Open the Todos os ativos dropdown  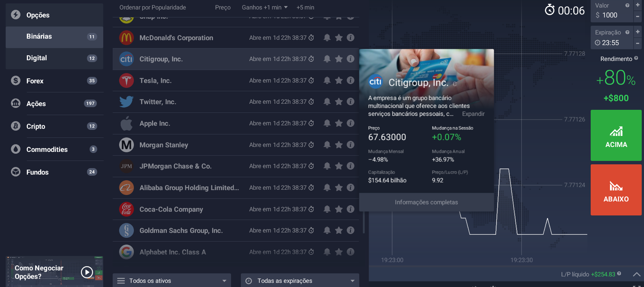click(172, 281)
